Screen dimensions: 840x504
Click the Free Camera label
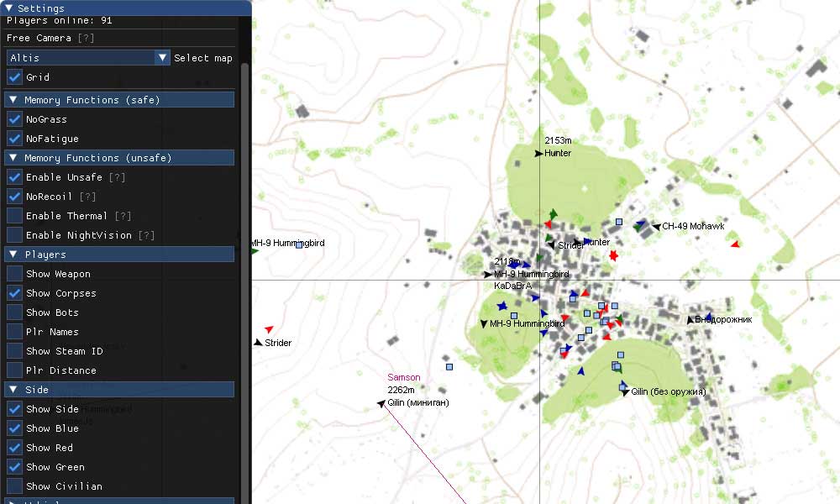(39, 38)
